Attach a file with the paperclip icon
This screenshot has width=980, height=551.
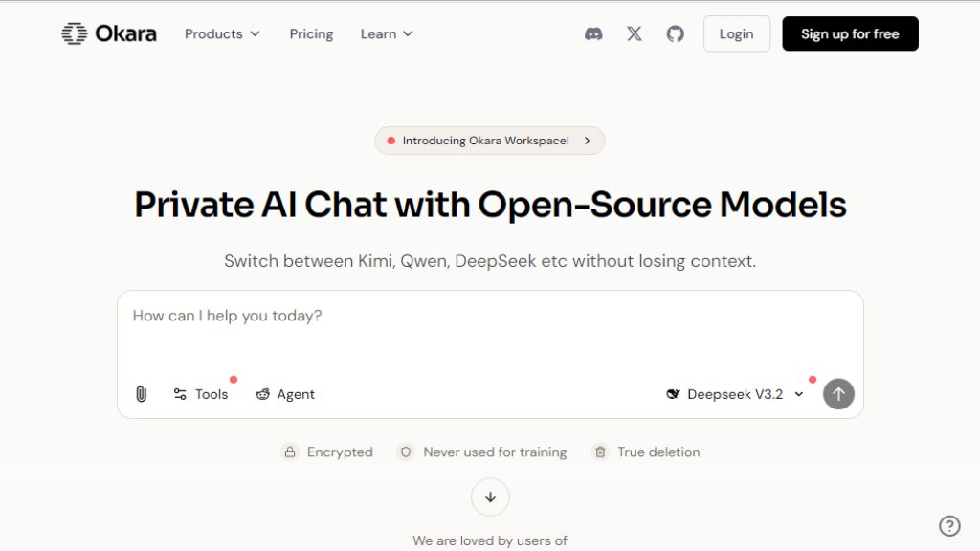pyautogui.click(x=142, y=394)
